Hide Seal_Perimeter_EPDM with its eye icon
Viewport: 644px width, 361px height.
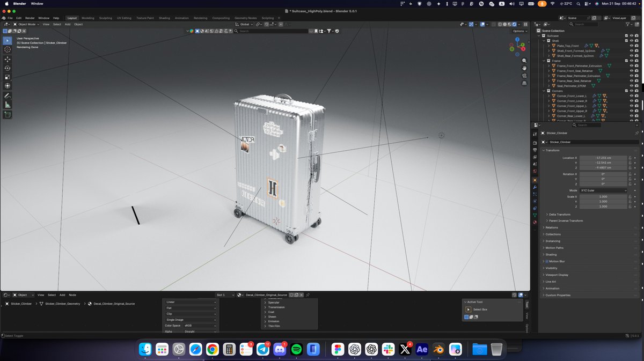[x=631, y=86]
